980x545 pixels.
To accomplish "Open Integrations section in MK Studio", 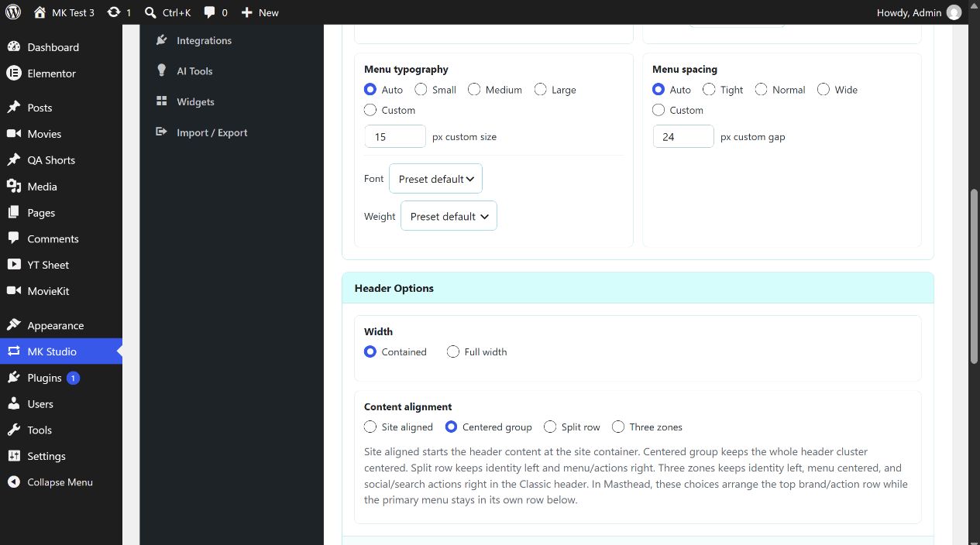I will (x=204, y=40).
